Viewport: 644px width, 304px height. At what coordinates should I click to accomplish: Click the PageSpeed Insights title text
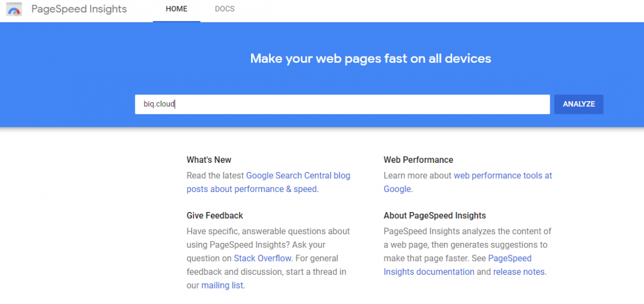tap(79, 9)
